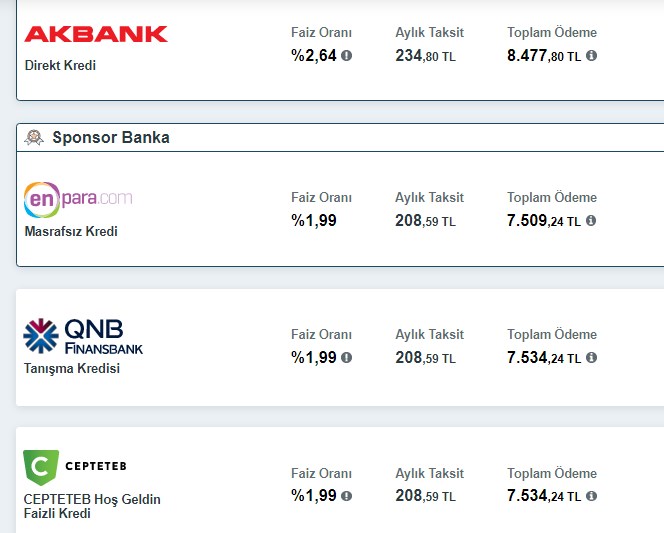Click the Sponsor Banka ribbon badge icon

[x=34, y=138]
